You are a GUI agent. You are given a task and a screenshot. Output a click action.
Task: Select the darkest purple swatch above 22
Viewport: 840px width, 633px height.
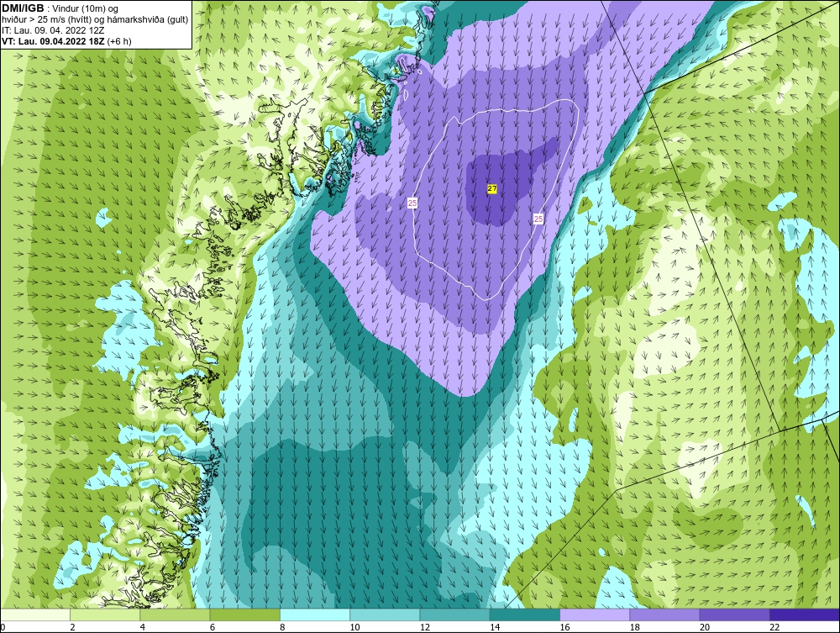(x=804, y=615)
